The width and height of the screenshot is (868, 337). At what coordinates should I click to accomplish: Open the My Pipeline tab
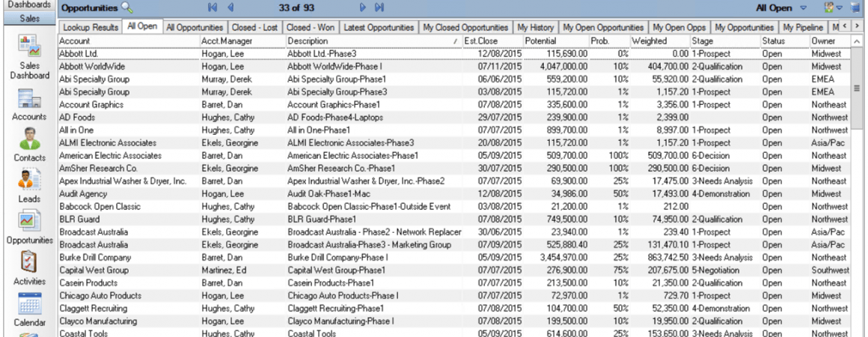(803, 27)
